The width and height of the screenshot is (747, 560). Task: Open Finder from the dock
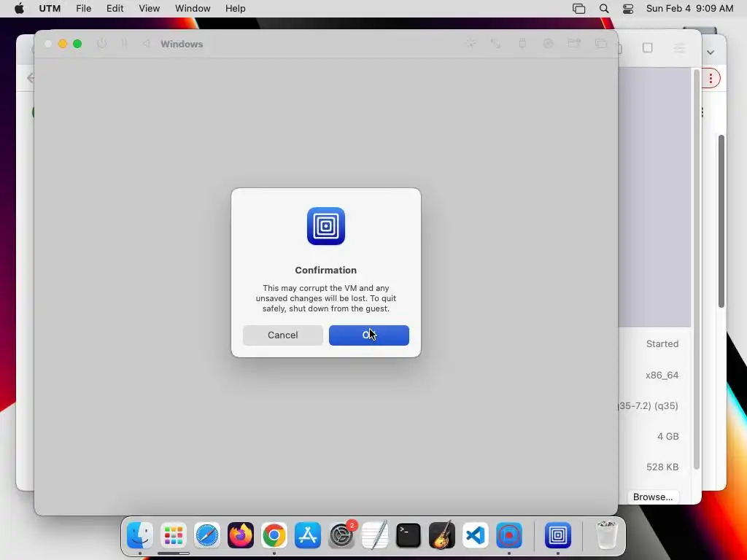139,535
